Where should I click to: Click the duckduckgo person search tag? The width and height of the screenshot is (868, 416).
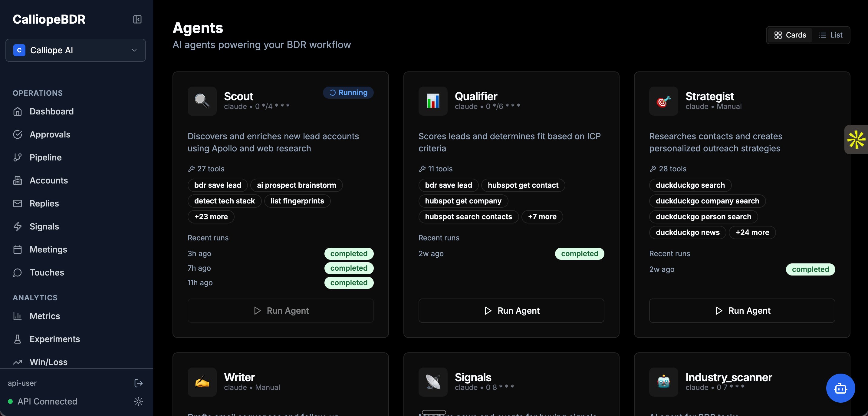pyautogui.click(x=703, y=216)
